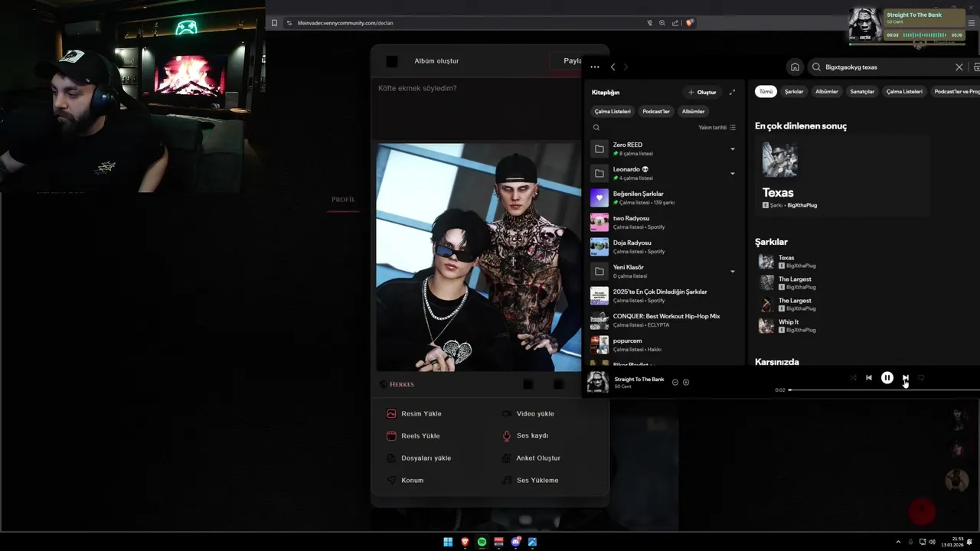The height and width of the screenshot is (551, 980).
Task: Expand the Leonardo folder
Action: 732,173
